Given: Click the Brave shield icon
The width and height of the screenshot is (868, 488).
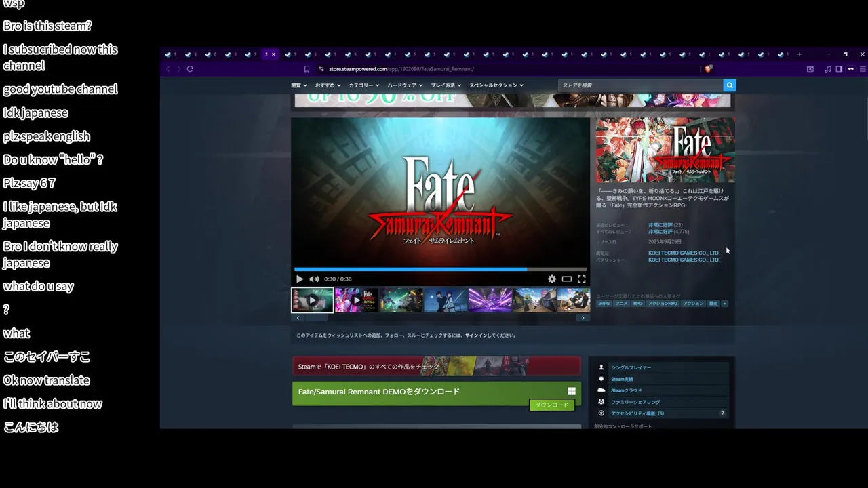Looking at the screenshot, I should pos(709,68).
